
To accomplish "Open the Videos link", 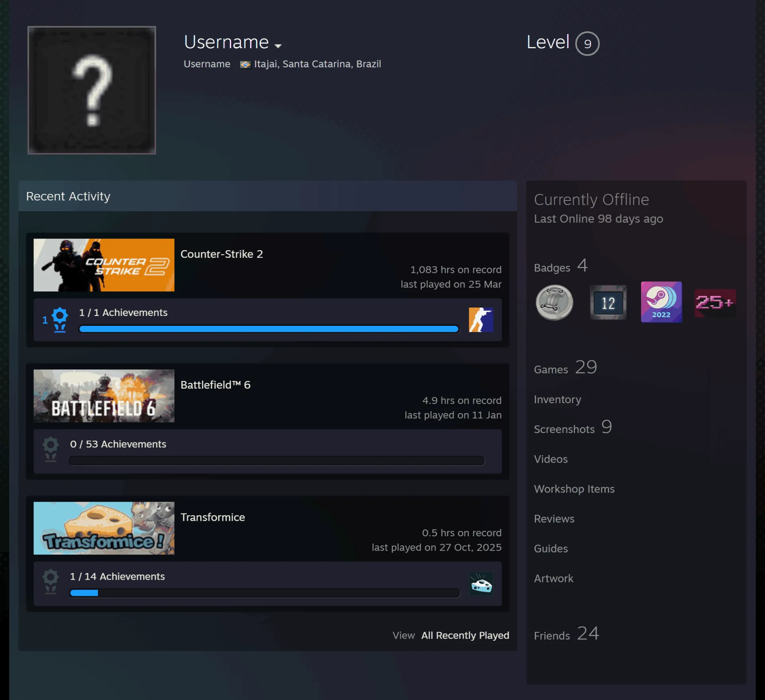I will point(551,459).
